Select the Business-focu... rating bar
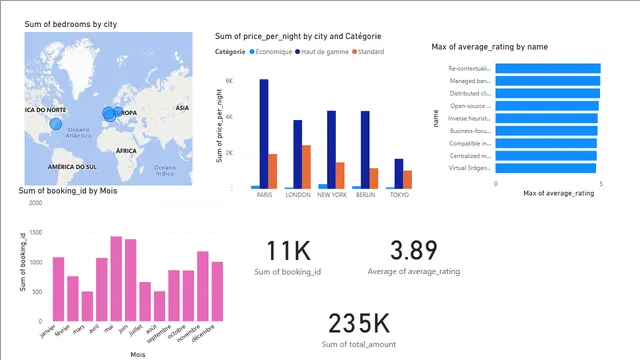Image resolution: width=640 pixels, height=360 pixels. point(547,131)
